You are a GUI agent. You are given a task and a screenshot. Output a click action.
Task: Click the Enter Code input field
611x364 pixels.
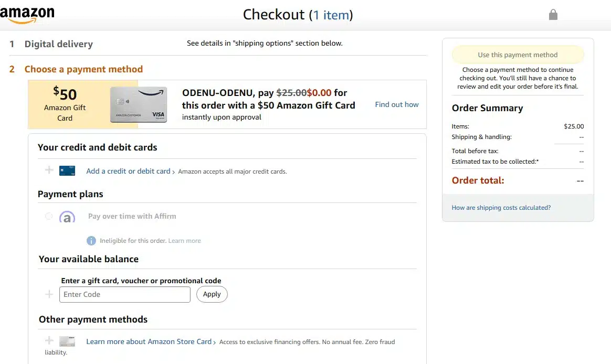click(124, 294)
